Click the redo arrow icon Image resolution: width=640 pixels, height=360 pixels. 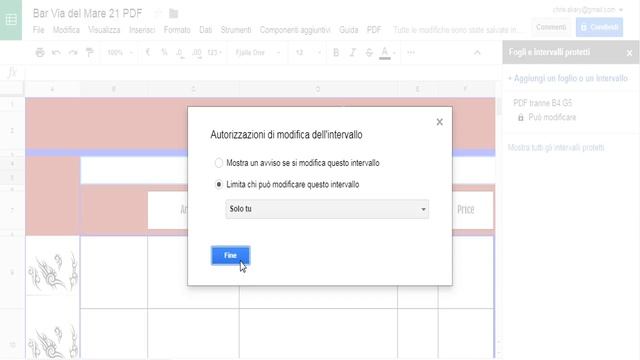click(x=73, y=53)
